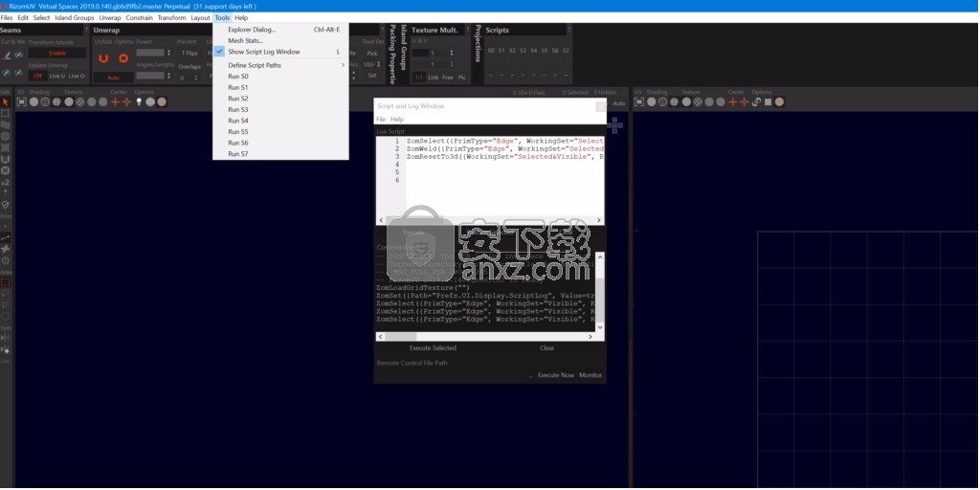Expand the Packing Properties vertical panel

pyautogui.click(x=392, y=55)
